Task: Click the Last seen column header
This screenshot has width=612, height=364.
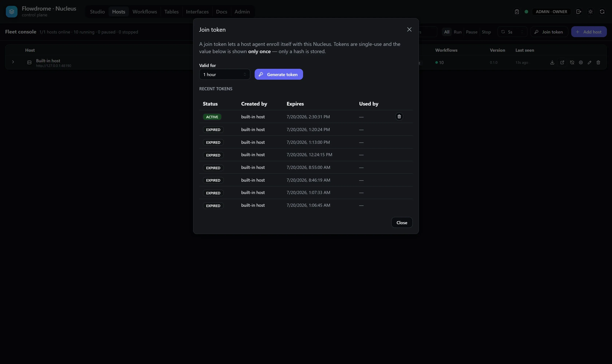Action: (x=525, y=50)
